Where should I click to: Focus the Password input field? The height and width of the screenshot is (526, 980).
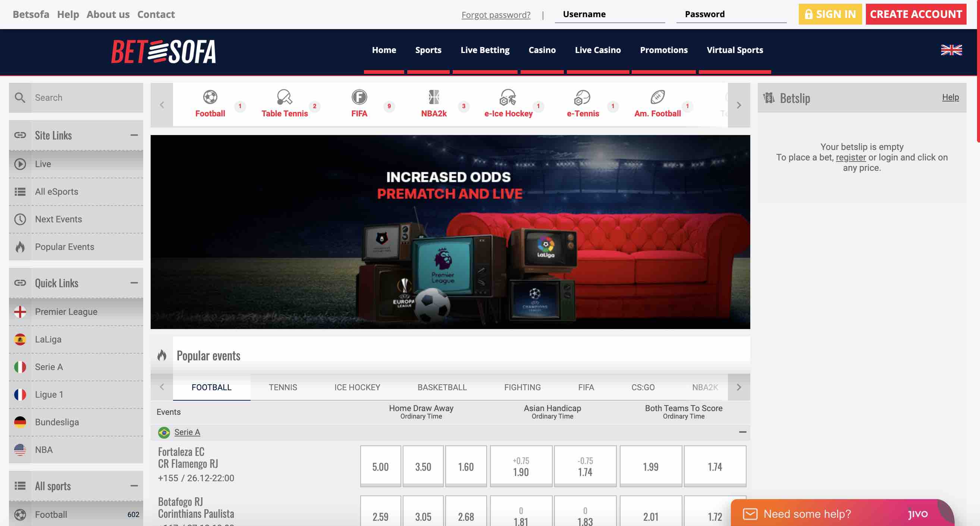point(731,15)
